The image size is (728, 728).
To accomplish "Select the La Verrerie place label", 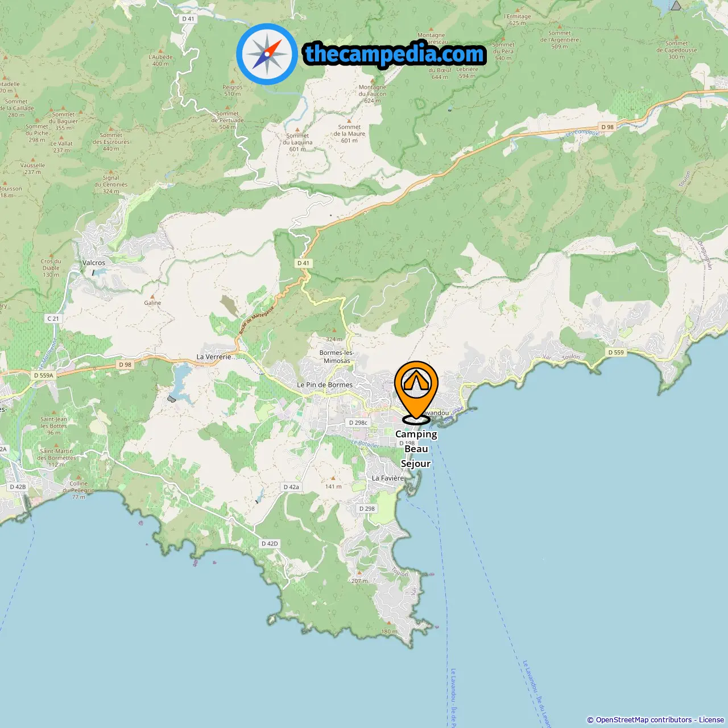I will click(x=214, y=357).
